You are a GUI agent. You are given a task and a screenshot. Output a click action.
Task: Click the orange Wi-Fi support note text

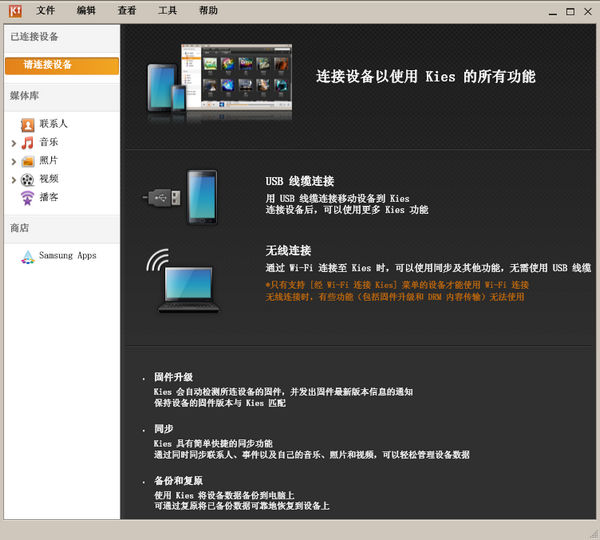(x=397, y=291)
